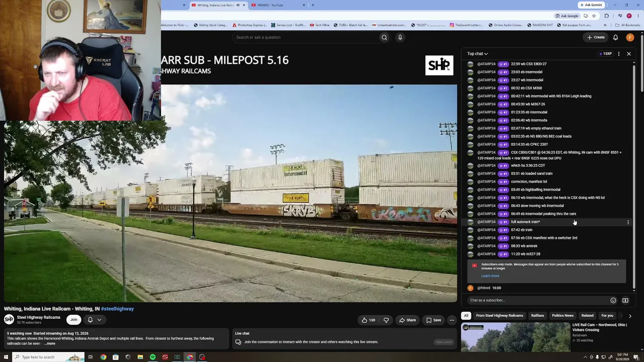Click the Open panel button for live chat
The image size is (644, 362).
444,342
